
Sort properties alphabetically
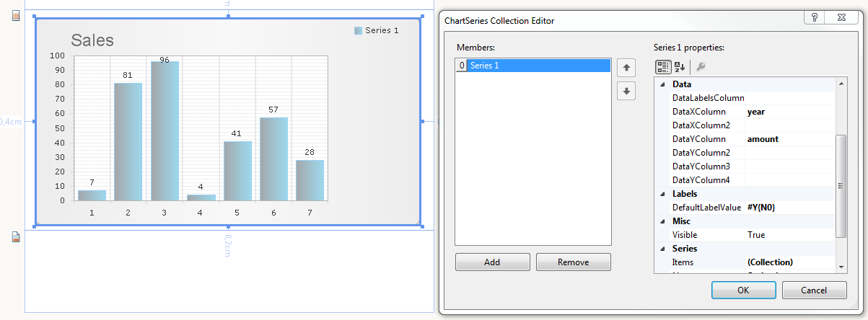coord(680,67)
